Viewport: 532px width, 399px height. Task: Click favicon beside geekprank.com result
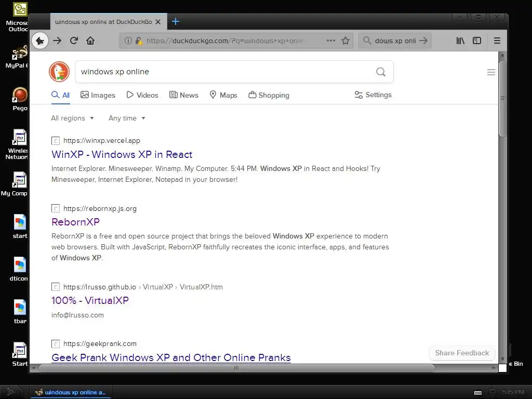point(55,344)
